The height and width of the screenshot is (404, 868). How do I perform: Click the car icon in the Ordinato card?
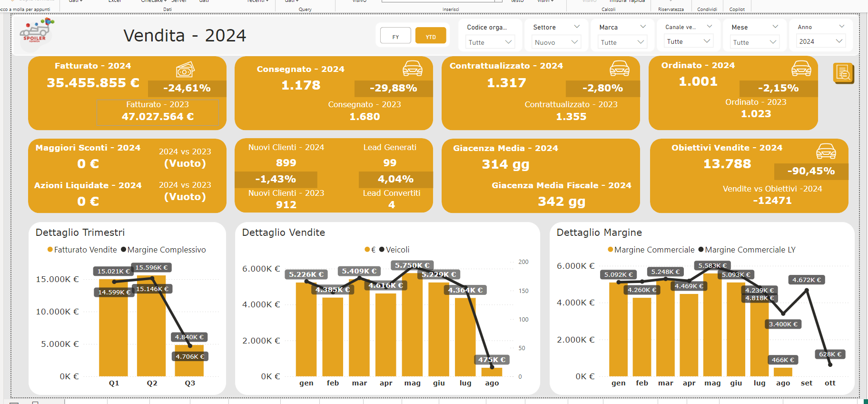point(801,69)
